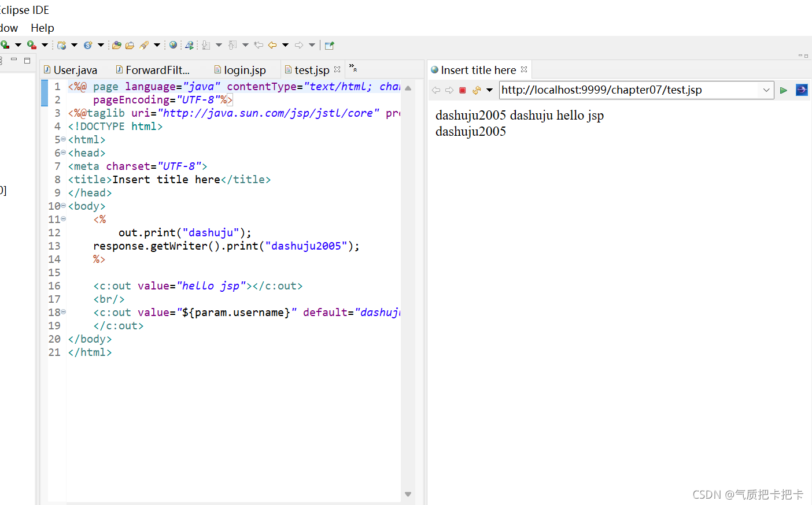This screenshot has height=505, width=812.
Task: Close the test.jsp tab
Action: [337, 69]
